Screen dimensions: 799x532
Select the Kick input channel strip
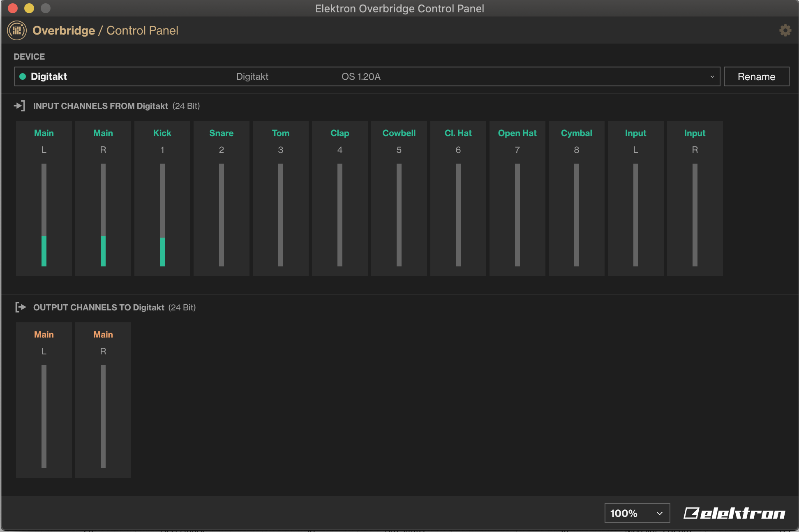click(x=162, y=198)
